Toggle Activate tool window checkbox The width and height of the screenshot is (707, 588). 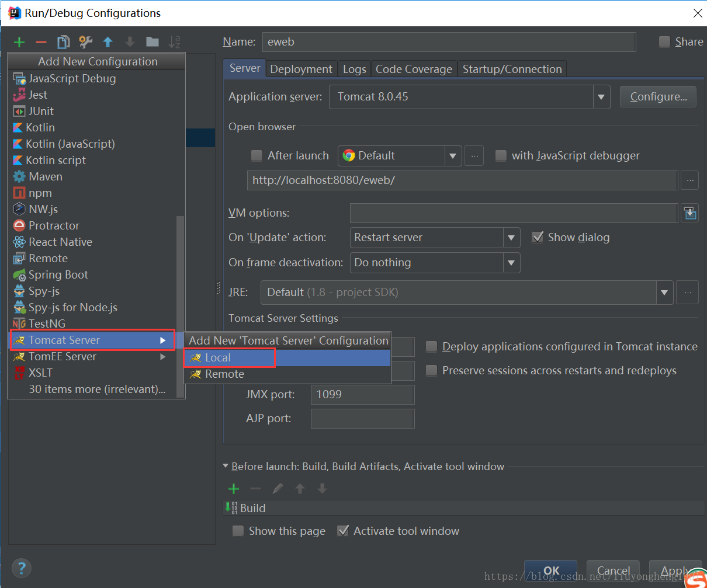pyautogui.click(x=343, y=531)
